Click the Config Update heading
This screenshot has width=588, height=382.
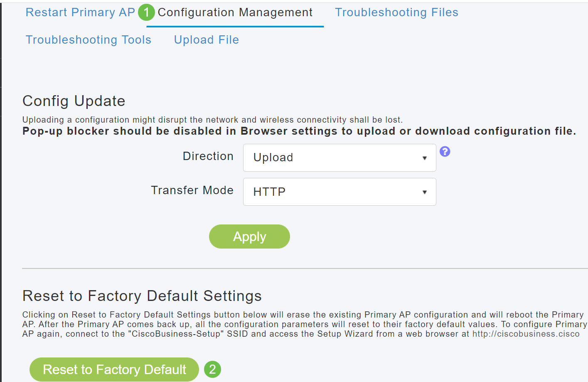(74, 101)
